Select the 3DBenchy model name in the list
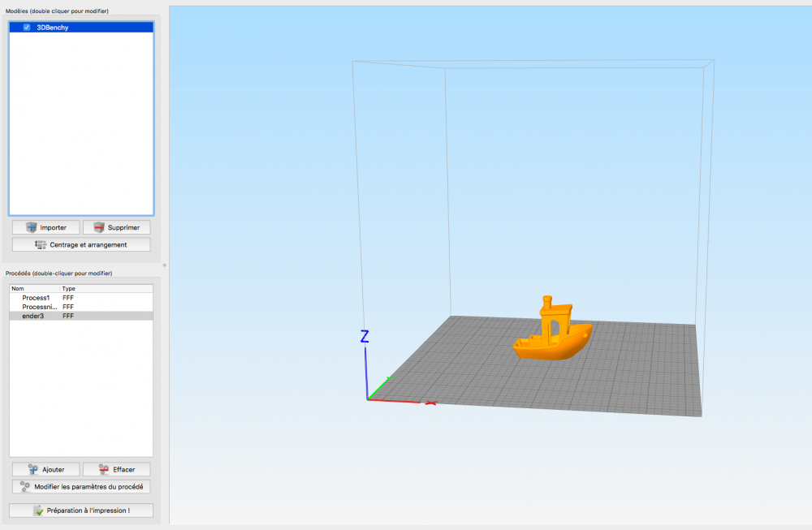Image resolution: width=812 pixels, height=530 pixels. coord(52,28)
